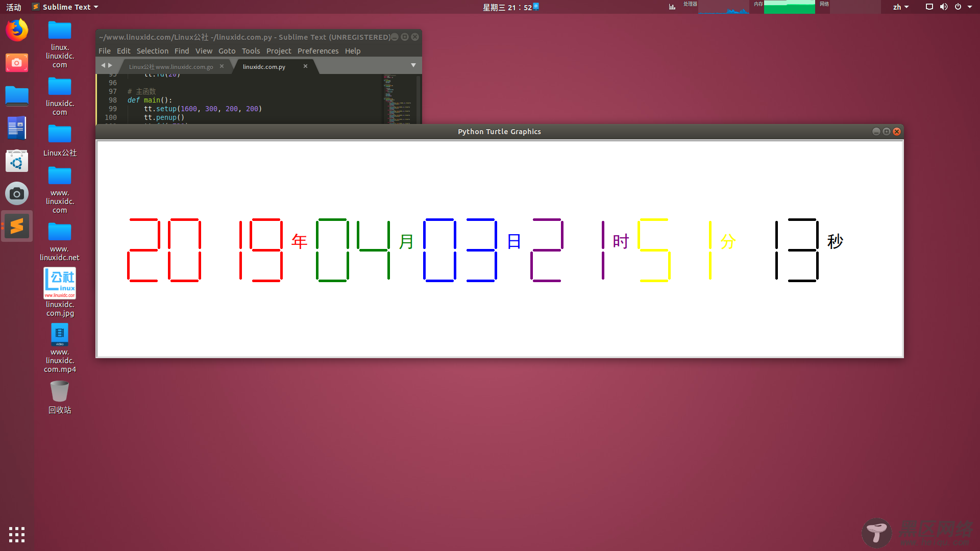This screenshot has width=980, height=551.
Task: Open the Selection menu
Action: (x=152, y=51)
